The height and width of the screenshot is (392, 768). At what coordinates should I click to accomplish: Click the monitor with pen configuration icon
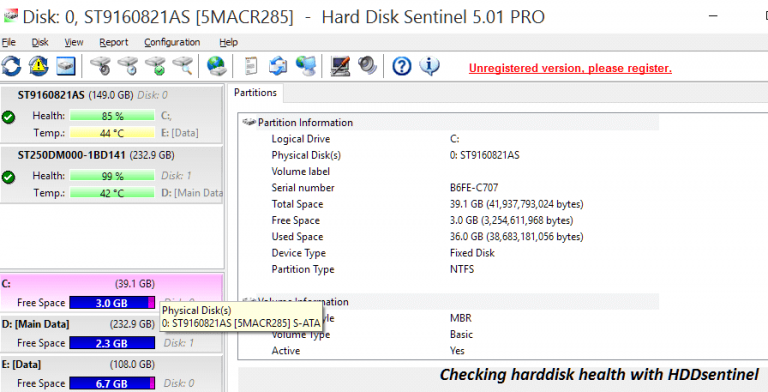340,66
